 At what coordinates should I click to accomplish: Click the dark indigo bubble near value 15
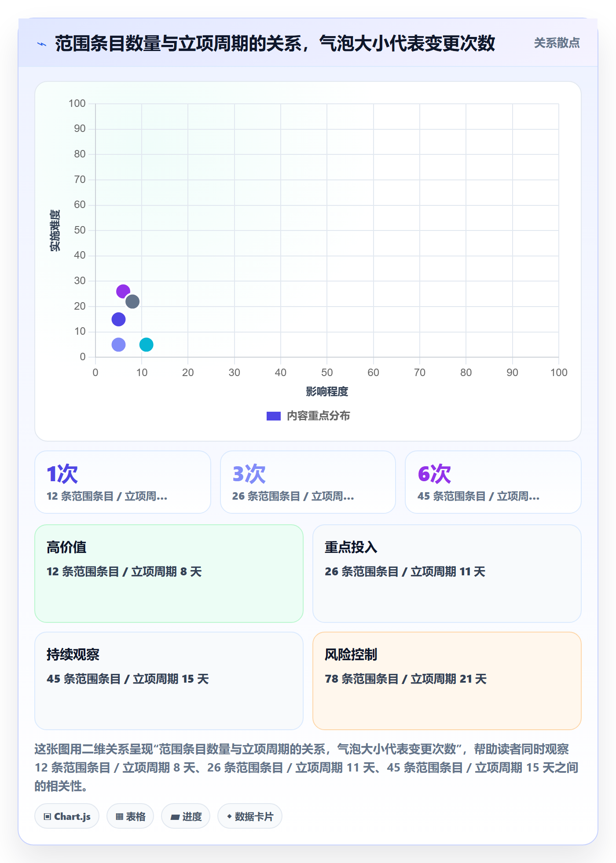[x=119, y=319]
